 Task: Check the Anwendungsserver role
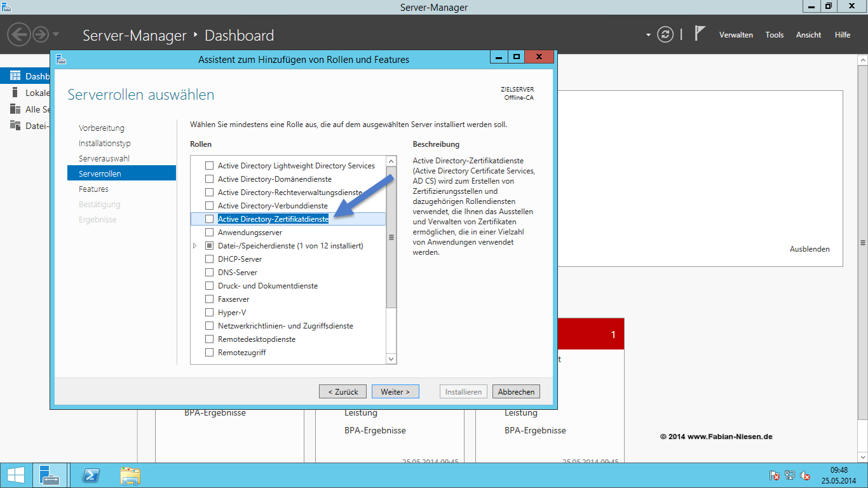(x=210, y=233)
